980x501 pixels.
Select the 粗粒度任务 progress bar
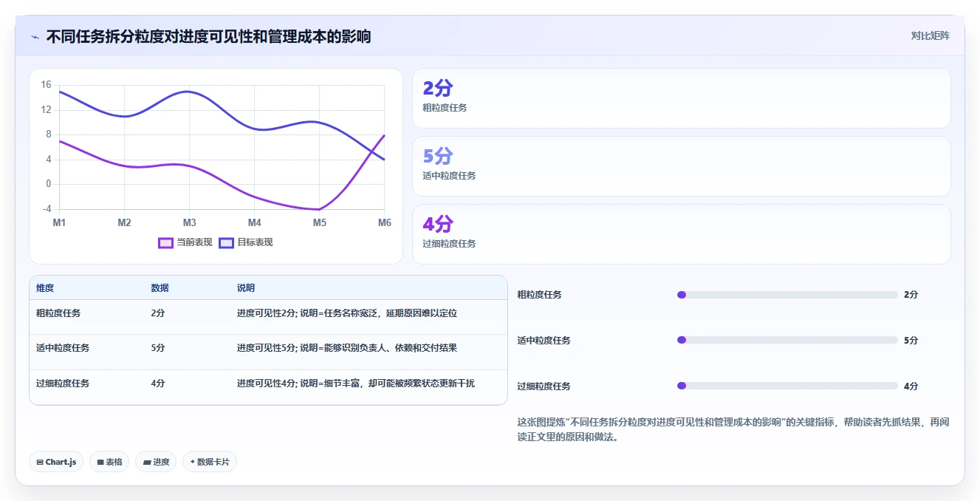(x=787, y=295)
